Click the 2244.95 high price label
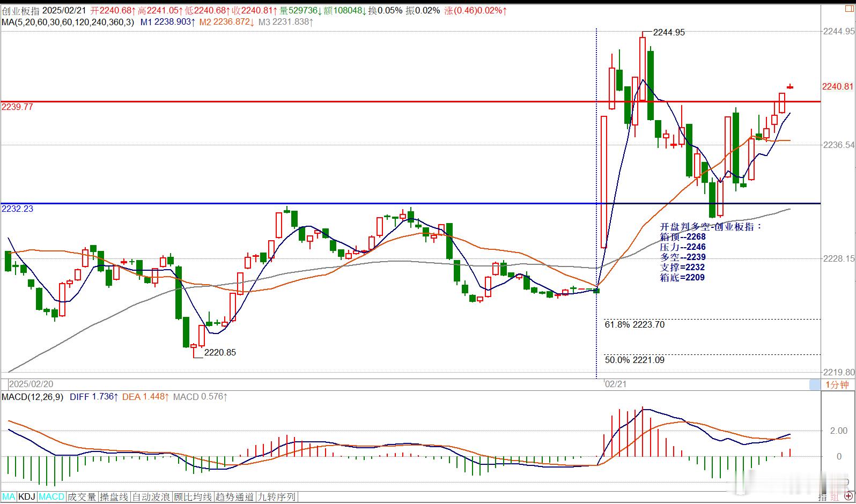The height and width of the screenshot is (504, 856). coord(669,32)
